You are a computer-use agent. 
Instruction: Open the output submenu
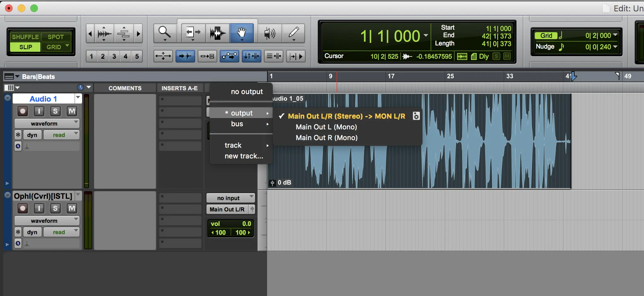click(x=241, y=113)
